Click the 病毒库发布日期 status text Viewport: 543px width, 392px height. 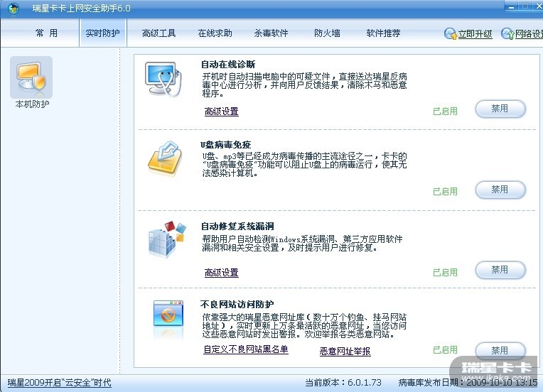tap(468, 383)
